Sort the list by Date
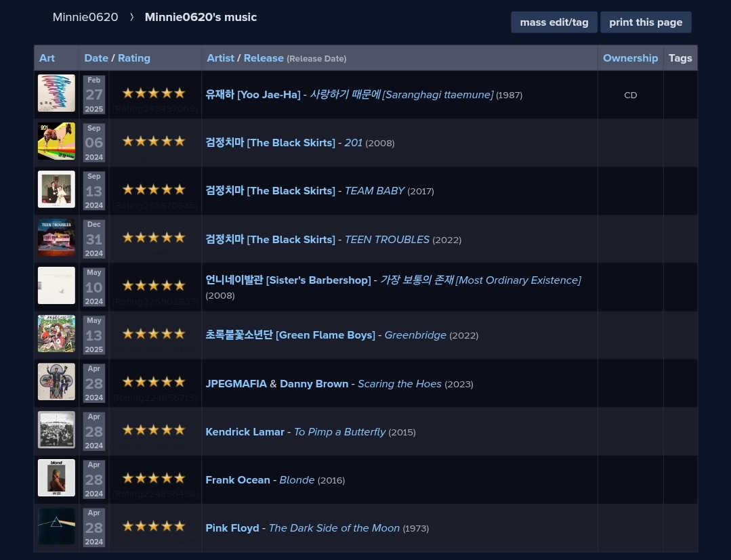The width and height of the screenshot is (731, 560). pyautogui.click(x=96, y=58)
